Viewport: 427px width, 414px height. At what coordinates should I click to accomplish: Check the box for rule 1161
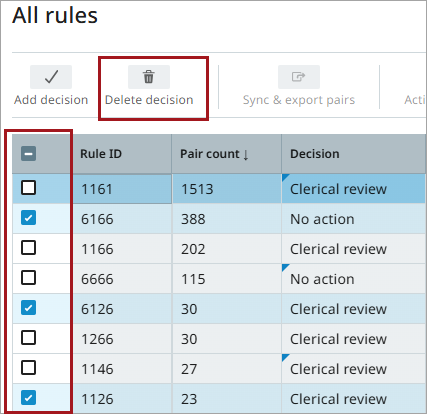coord(28,188)
